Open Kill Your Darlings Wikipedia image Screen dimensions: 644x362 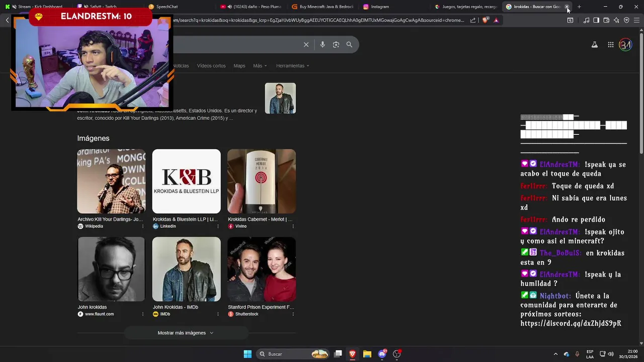click(x=111, y=182)
